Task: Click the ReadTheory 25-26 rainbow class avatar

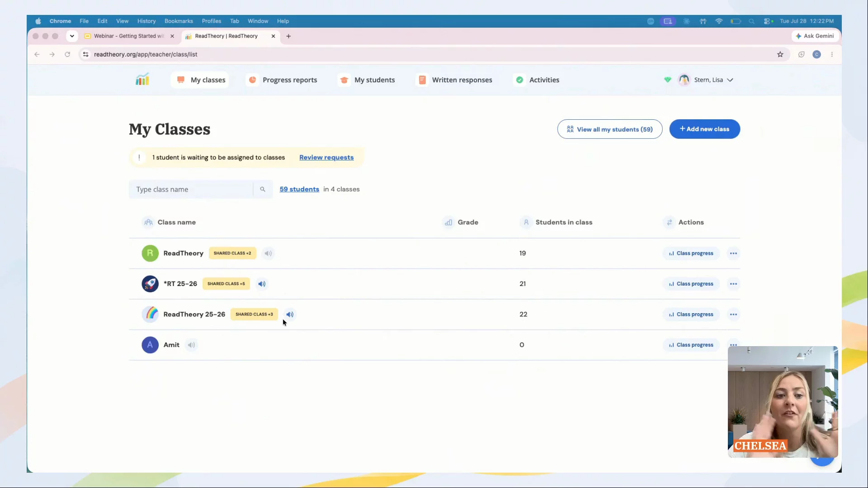Action: [x=150, y=314]
